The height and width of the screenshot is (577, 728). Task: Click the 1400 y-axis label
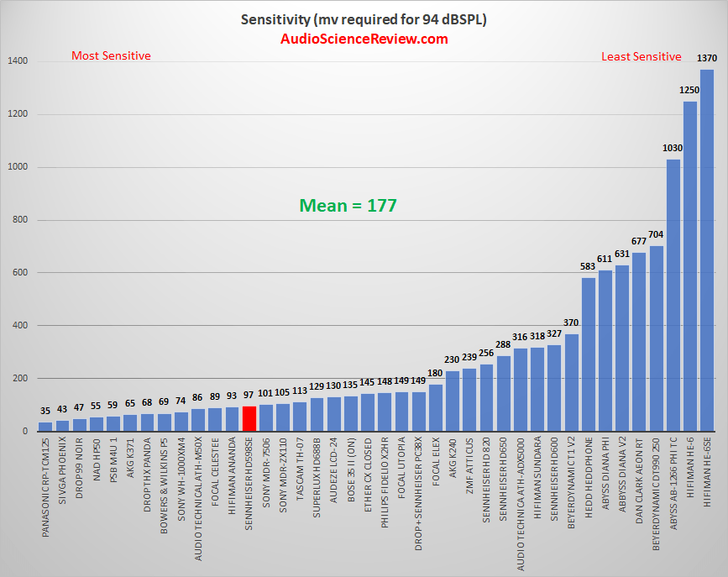click(x=18, y=60)
